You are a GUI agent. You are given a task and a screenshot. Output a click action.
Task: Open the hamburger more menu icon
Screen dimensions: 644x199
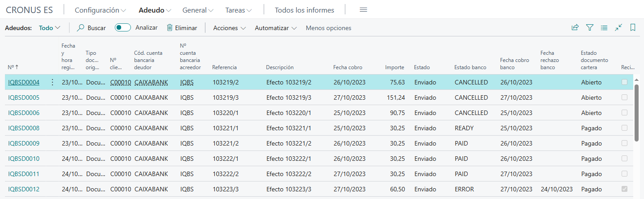(x=364, y=10)
